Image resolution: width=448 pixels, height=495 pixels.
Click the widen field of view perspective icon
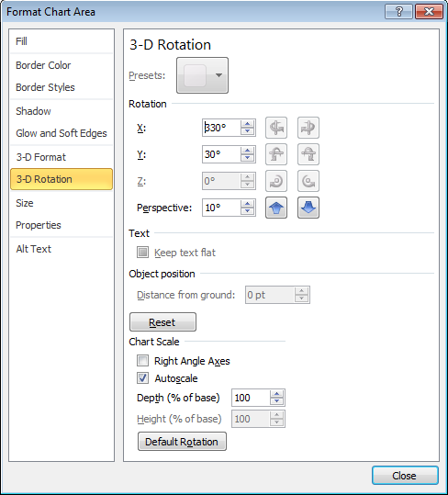[308, 208]
